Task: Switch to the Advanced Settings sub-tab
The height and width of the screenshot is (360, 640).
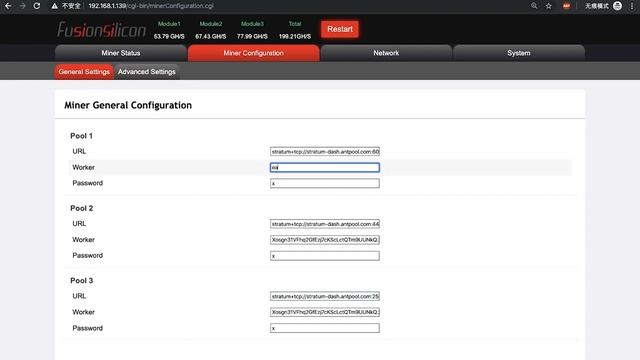Action: [147, 72]
